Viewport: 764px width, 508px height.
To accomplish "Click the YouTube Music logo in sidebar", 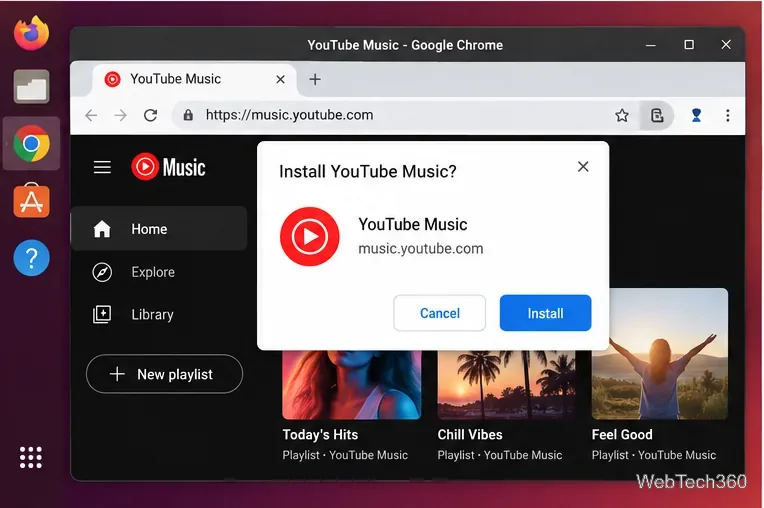I will (x=168, y=167).
